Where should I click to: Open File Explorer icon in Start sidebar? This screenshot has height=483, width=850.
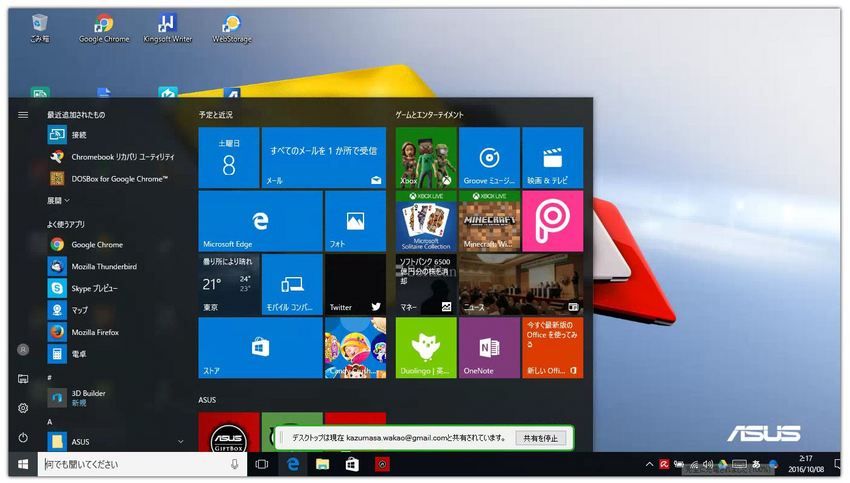point(23,379)
